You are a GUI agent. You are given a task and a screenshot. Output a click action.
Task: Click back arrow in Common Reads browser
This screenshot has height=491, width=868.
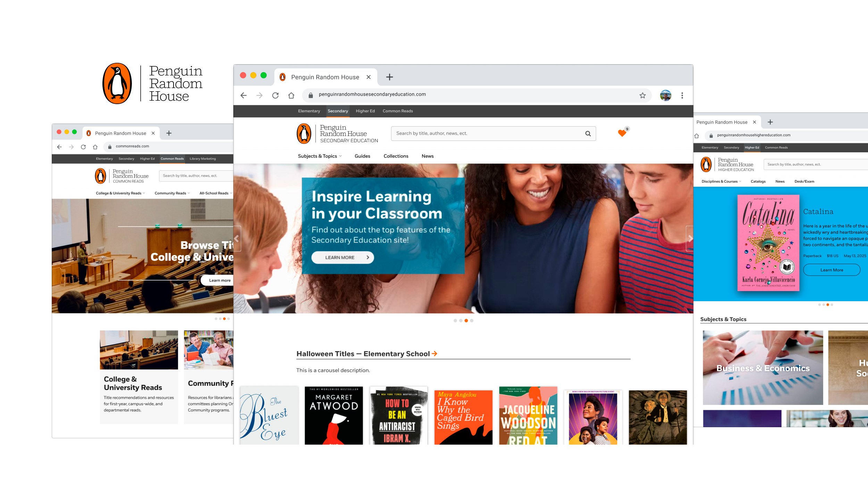[59, 147]
